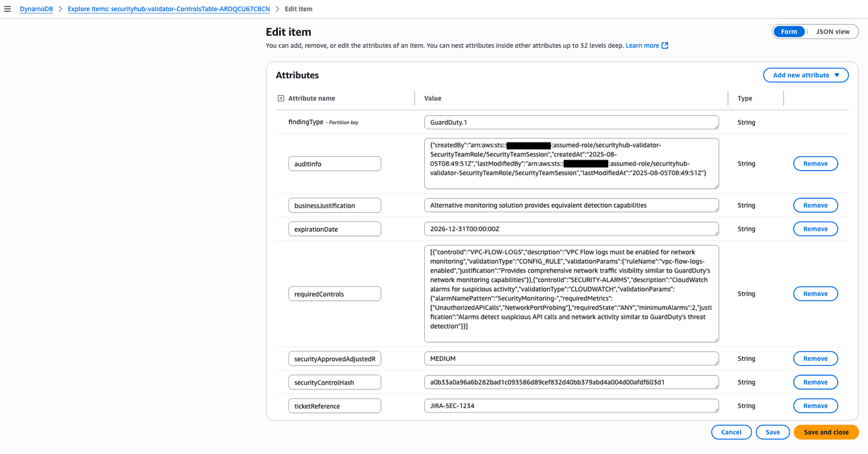Switch to the Form view
The height and width of the screenshot is (454, 868).
789,31
